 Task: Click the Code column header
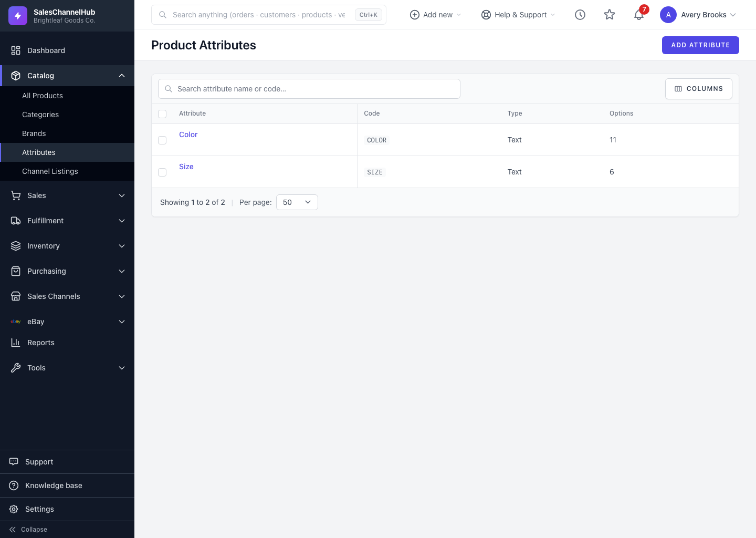(x=372, y=113)
